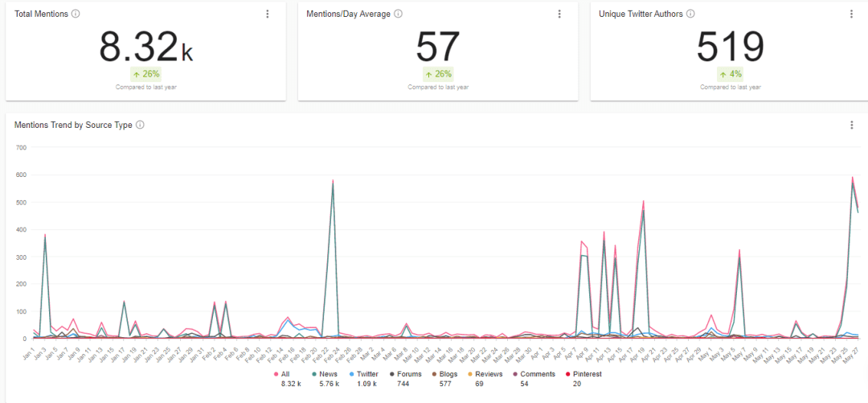Click info icon beside Mentions/Day Average
This screenshot has height=403, width=868.
pos(399,14)
